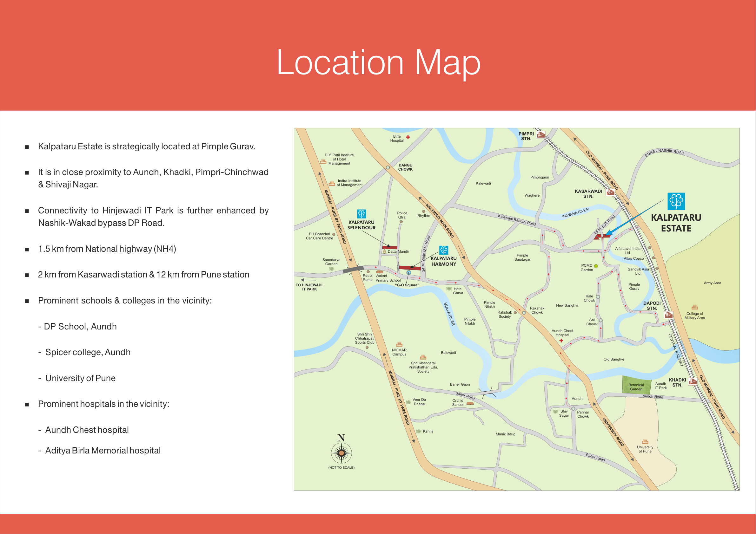This screenshot has height=534, width=756.
Task: Click the "KALPATARU ESTATE" large label
Action: click(x=676, y=223)
